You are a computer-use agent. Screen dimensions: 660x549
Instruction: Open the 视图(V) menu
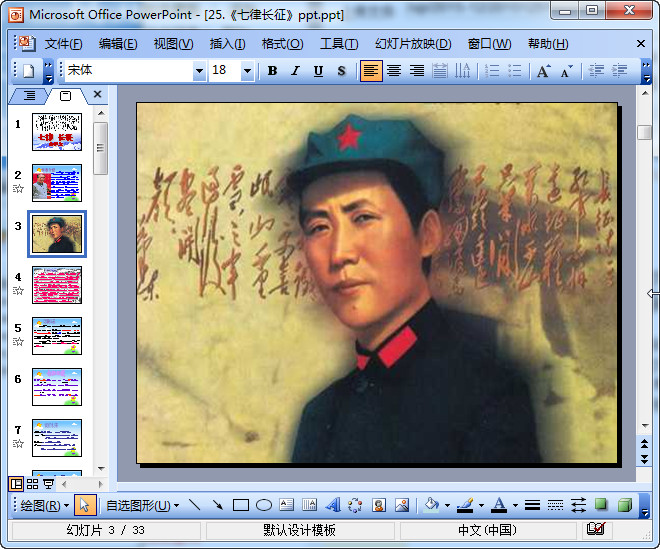173,44
